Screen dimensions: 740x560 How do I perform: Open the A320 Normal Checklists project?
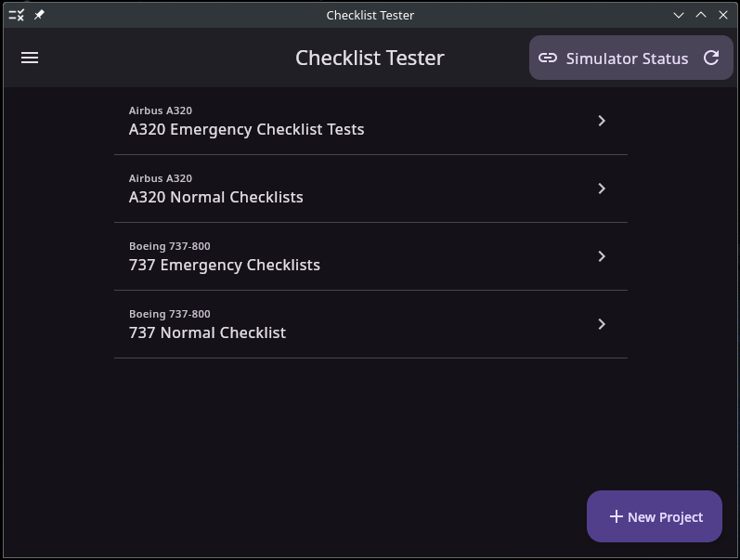tap(216, 197)
